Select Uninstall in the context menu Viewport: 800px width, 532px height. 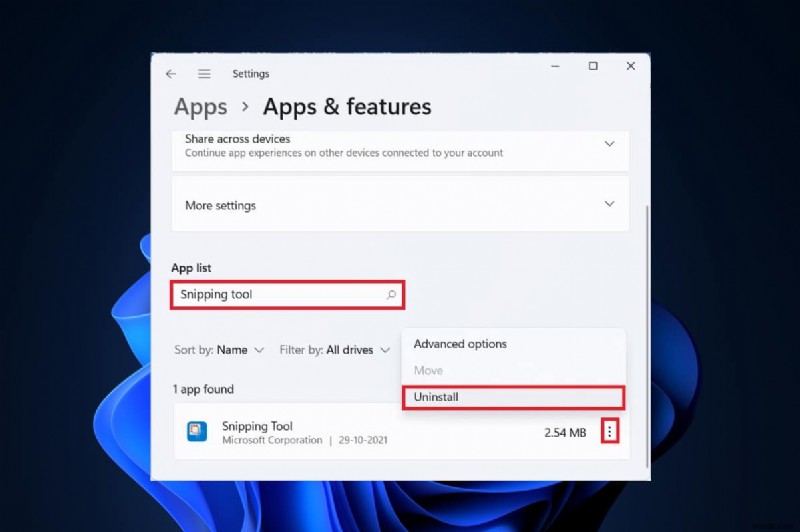(x=513, y=397)
